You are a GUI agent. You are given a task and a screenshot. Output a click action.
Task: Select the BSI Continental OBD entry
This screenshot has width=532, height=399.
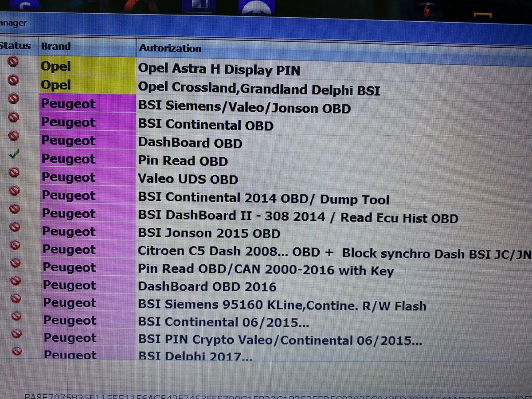click(x=206, y=125)
